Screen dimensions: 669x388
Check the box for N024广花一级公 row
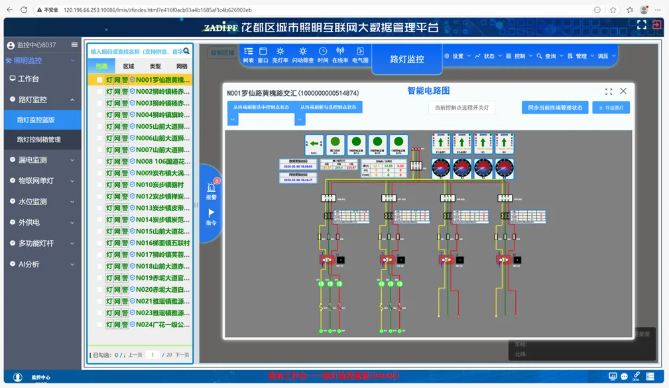(x=99, y=324)
